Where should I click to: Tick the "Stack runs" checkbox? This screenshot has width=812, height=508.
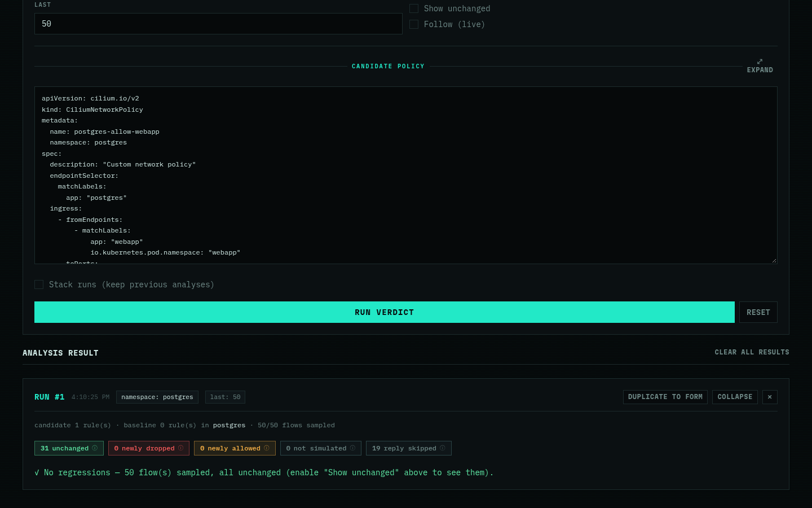39,284
